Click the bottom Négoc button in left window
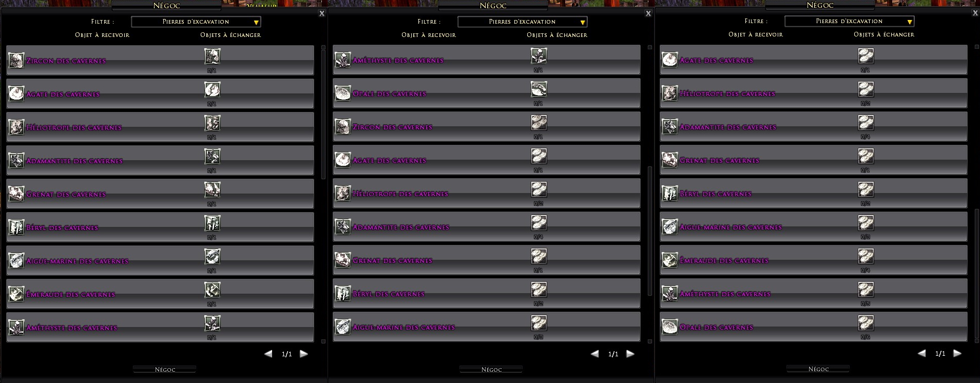Viewport: 980px width, 383px height. point(165,369)
